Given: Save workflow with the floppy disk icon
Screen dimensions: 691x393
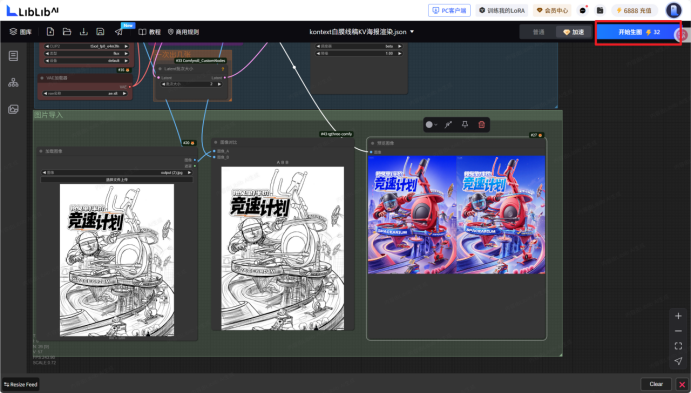Looking at the screenshot, I should point(100,32).
